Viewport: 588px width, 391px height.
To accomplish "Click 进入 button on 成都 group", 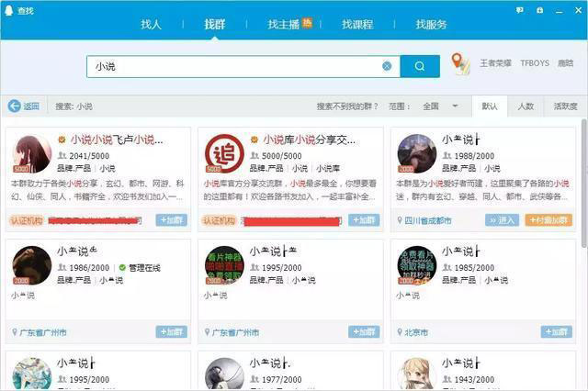I will pos(503,220).
